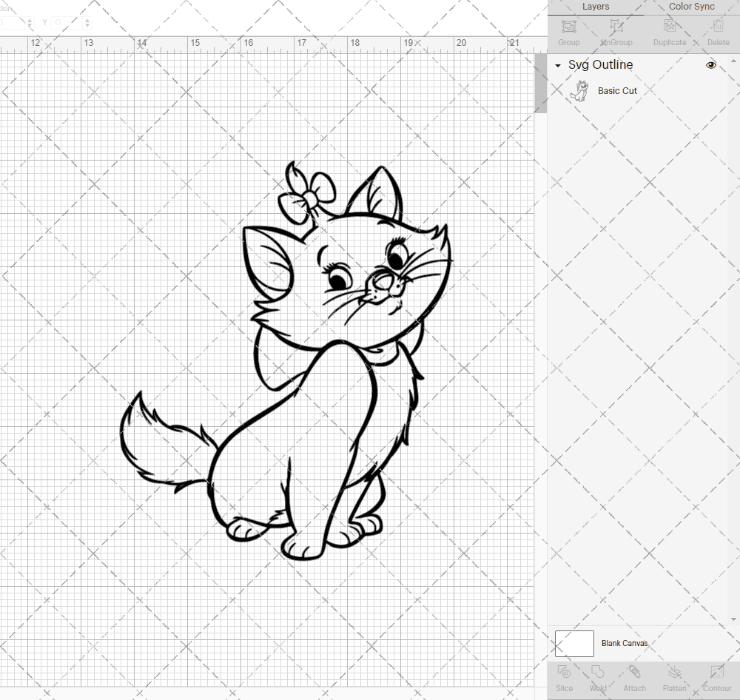
Task: Click the Y position stepper arrows
Action: 87,22
